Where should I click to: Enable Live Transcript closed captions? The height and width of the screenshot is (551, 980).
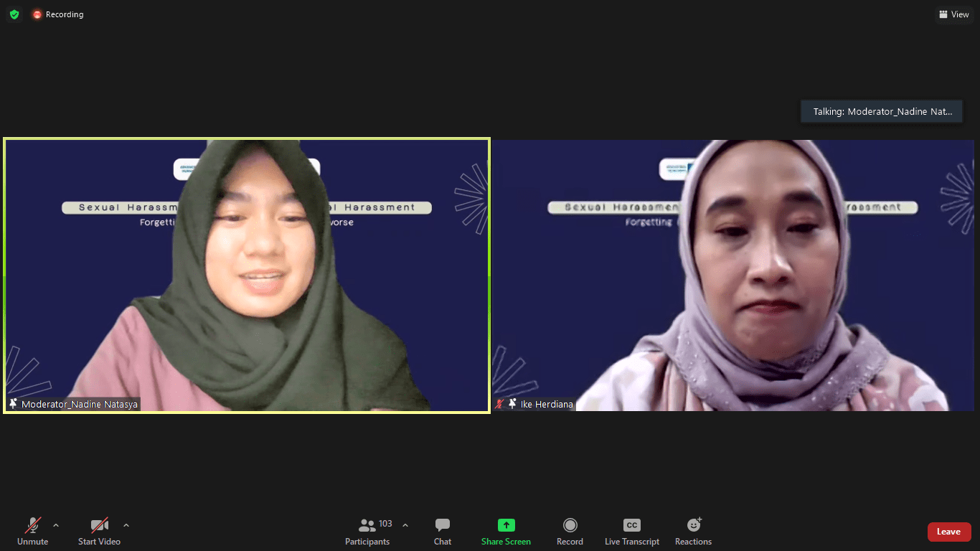coord(631,532)
